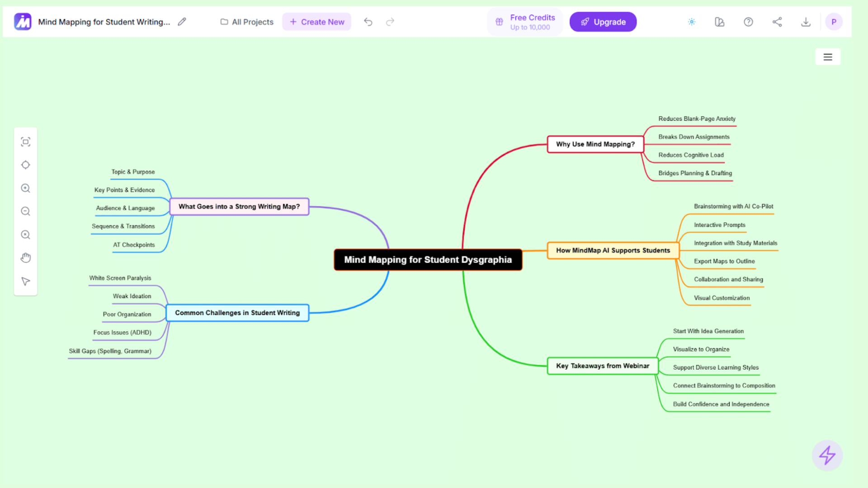Open the theme style switcher icon
This screenshot has height=488, width=868.
(720, 21)
